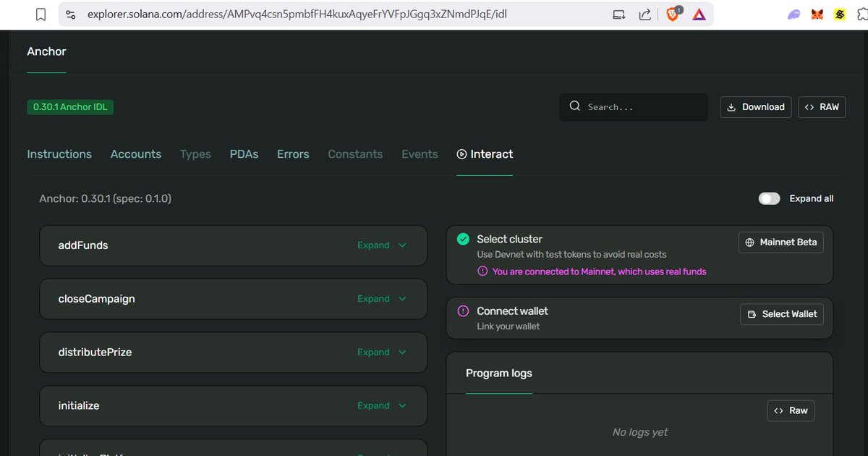
Task: Click the distributePrize instruction name
Action: (95, 352)
